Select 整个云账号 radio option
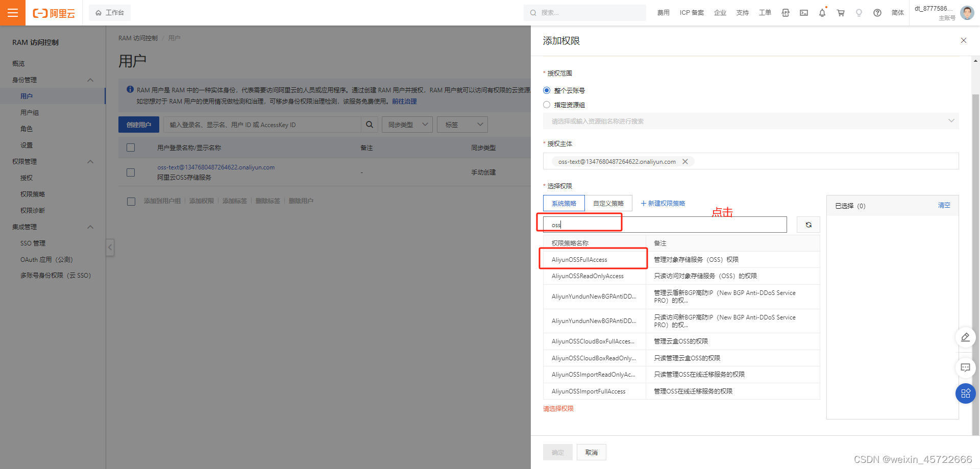Image resolution: width=980 pixels, height=469 pixels. point(547,90)
